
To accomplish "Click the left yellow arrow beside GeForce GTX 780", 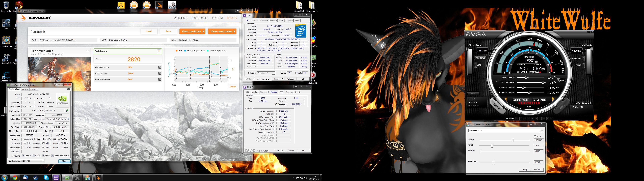I will pos(506,99).
